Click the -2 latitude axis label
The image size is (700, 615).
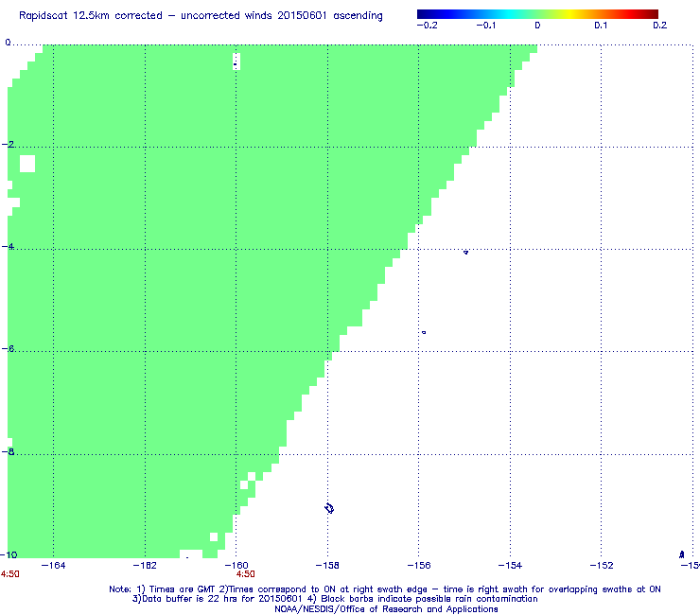pyautogui.click(x=8, y=144)
